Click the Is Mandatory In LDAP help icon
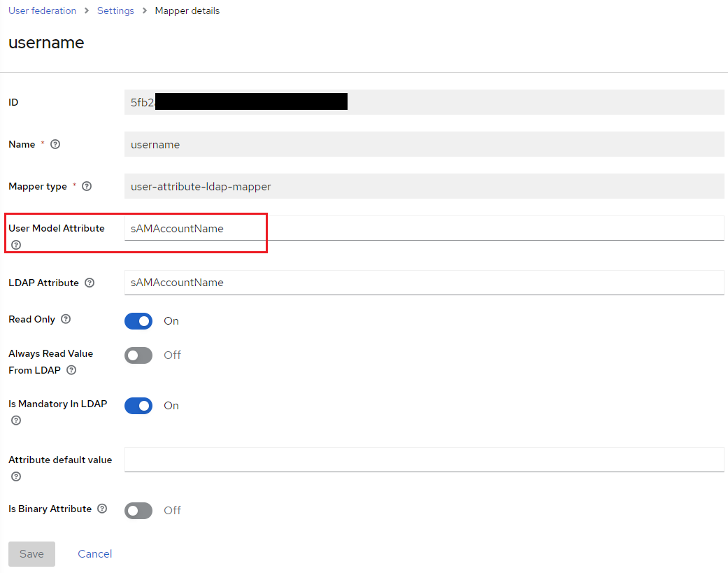Image resolution: width=728 pixels, height=573 pixels. tap(15, 420)
